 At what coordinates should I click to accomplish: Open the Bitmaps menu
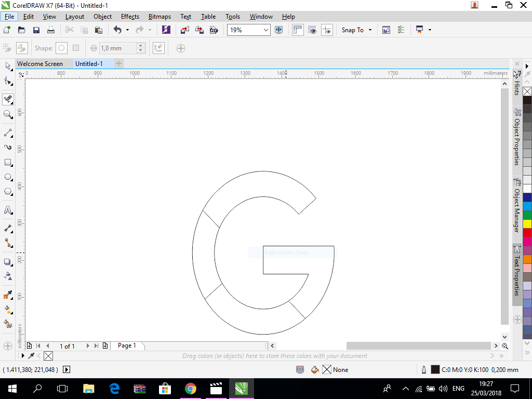click(x=159, y=16)
